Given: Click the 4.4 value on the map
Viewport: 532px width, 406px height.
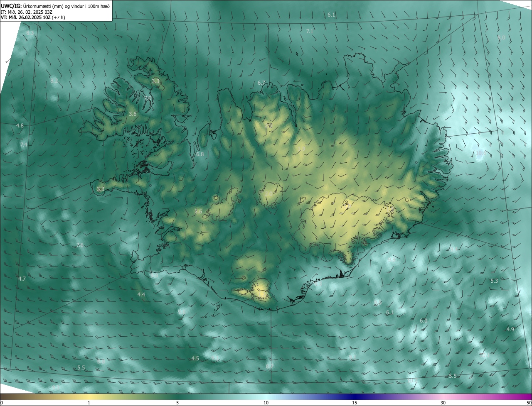Looking at the screenshot, I should (x=141, y=295).
